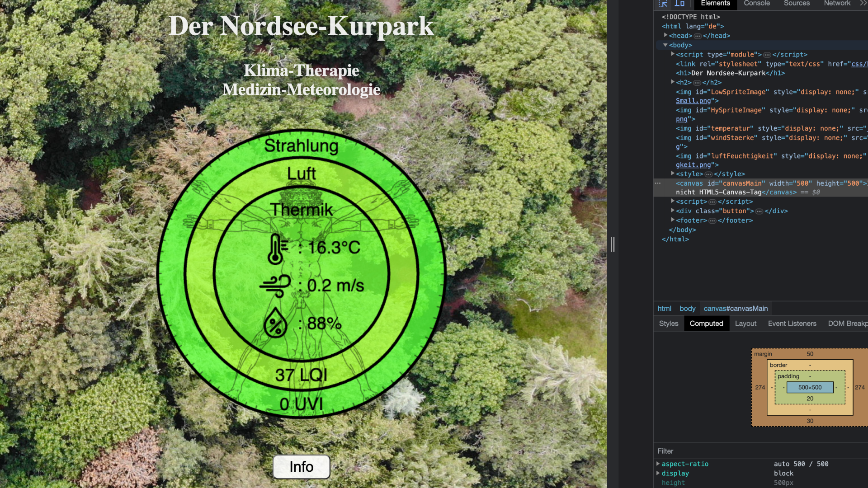Viewport: 868px width, 488px height.
Task: Open the Layout pane tab
Action: click(745, 324)
